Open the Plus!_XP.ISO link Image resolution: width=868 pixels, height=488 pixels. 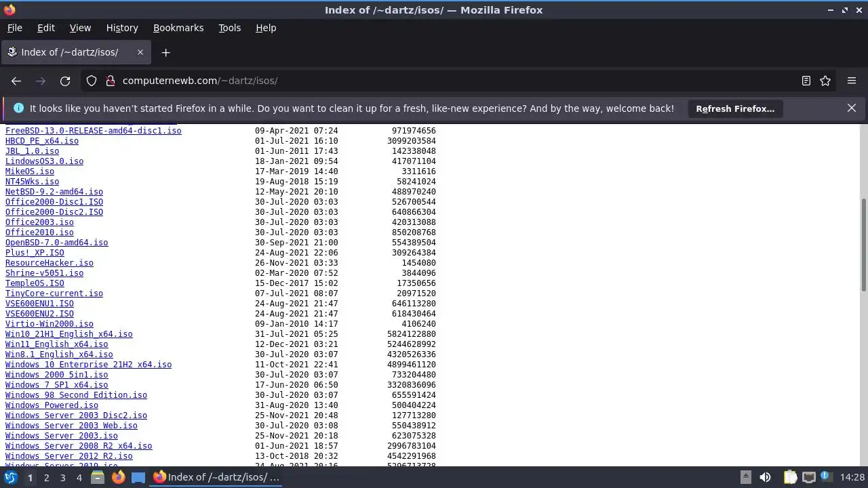(x=35, y=253)
